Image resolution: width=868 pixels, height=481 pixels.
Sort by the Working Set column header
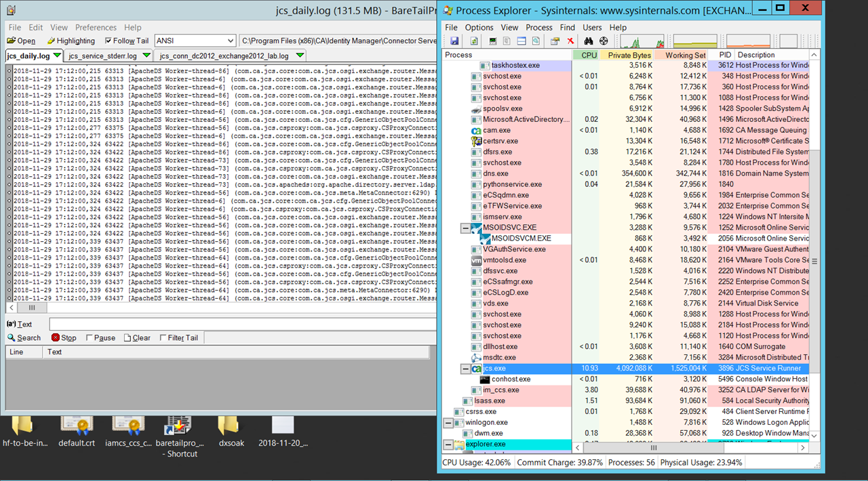pyautogui.click(x=682, y=55)
